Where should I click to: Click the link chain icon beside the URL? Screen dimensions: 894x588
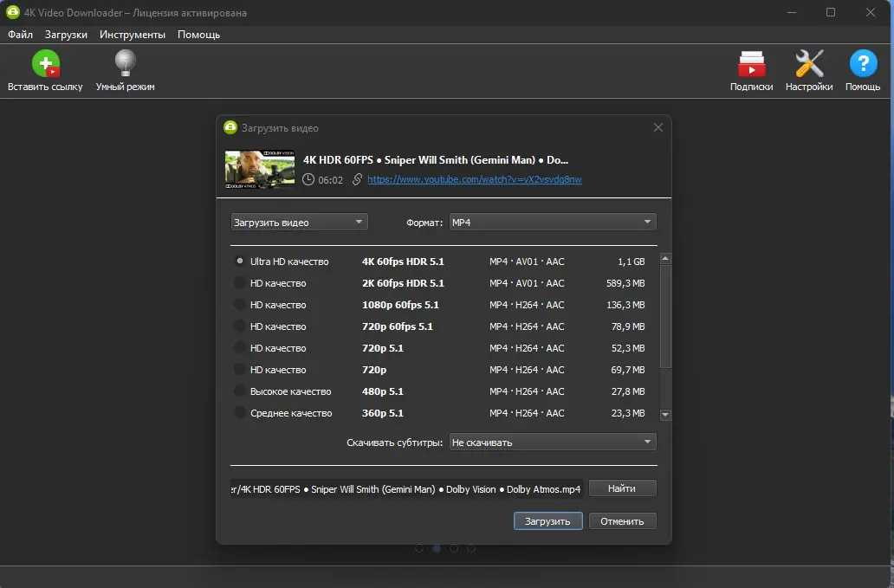pyautogui.click(x=357, y=179)
